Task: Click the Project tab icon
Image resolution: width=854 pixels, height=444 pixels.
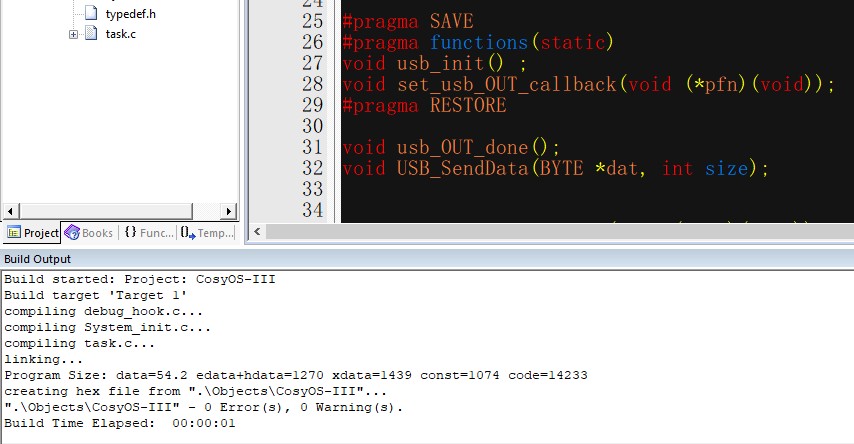Action: pos(14,233)
